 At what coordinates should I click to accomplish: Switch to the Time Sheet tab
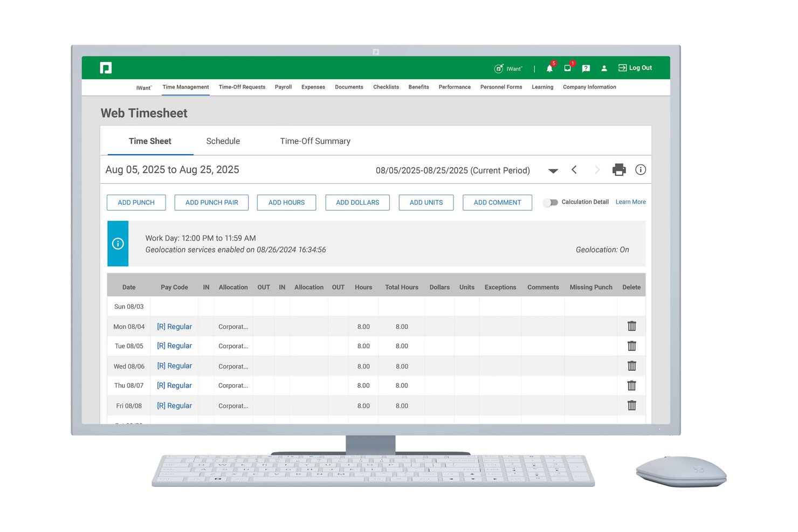[150, 141]
